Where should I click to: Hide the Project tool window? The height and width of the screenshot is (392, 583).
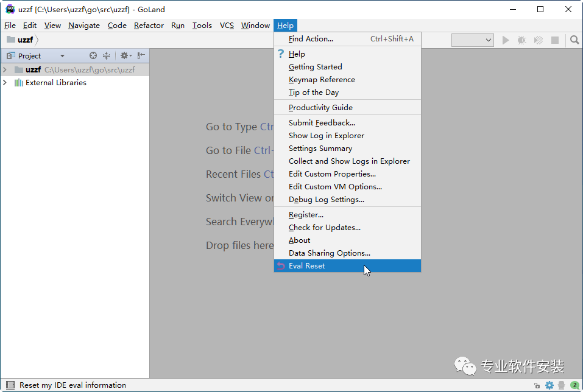[141, 55]
